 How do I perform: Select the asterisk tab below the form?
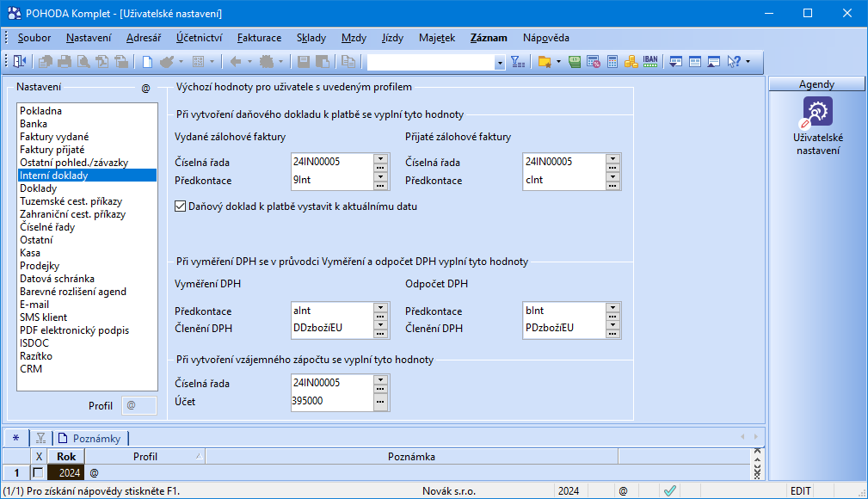(x=16, y=438)
